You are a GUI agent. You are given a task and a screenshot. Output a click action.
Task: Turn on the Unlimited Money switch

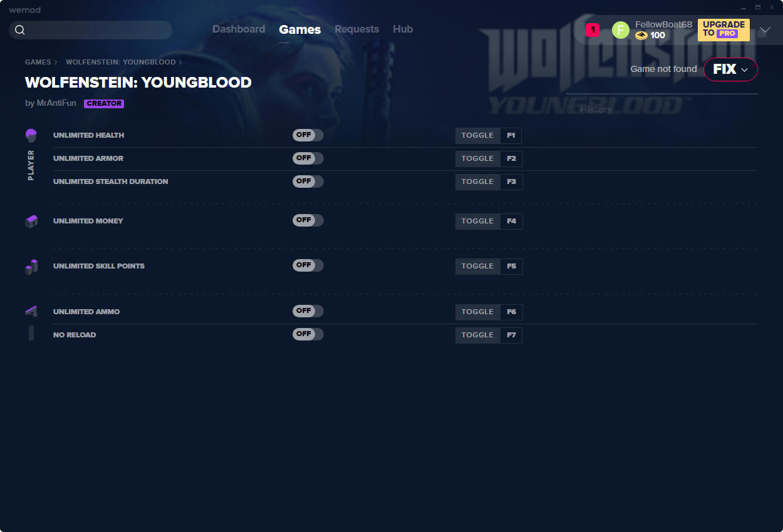point(308,220)
